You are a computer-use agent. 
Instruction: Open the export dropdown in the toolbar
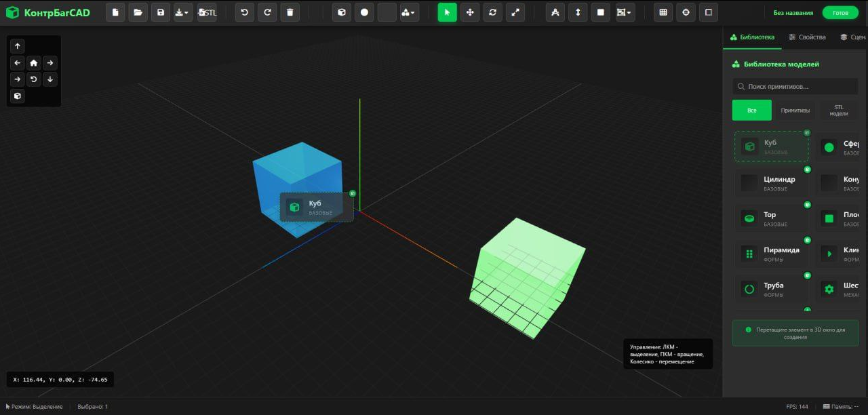[x=183, y=12]
